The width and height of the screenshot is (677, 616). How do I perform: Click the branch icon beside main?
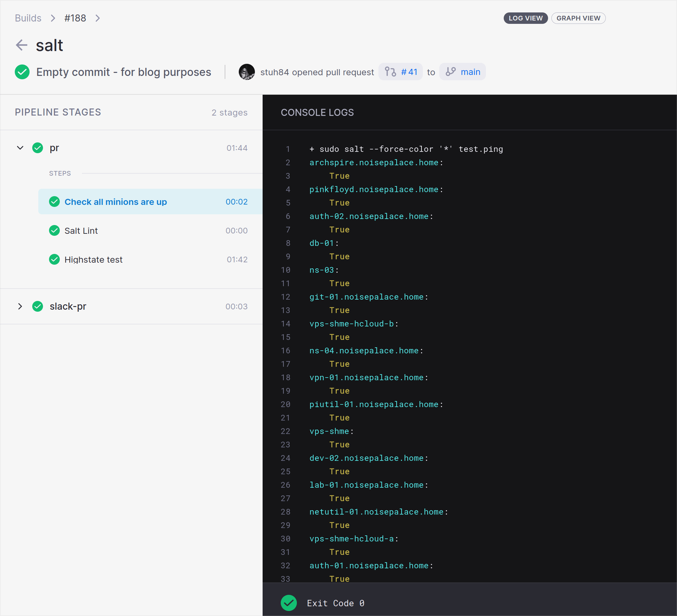450,72
